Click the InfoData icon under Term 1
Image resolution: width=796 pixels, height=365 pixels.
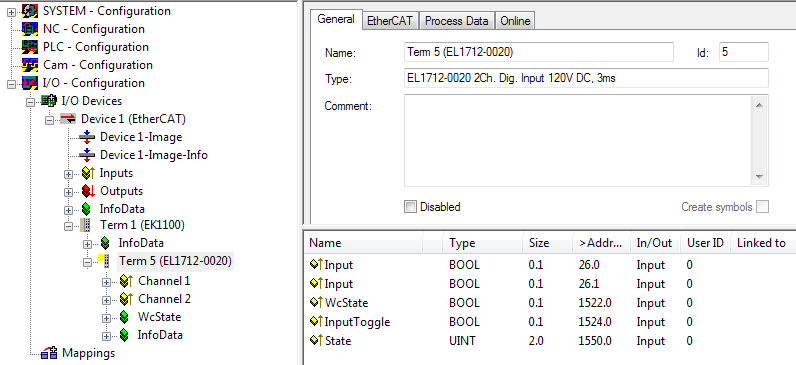click(x=105, y=243)
